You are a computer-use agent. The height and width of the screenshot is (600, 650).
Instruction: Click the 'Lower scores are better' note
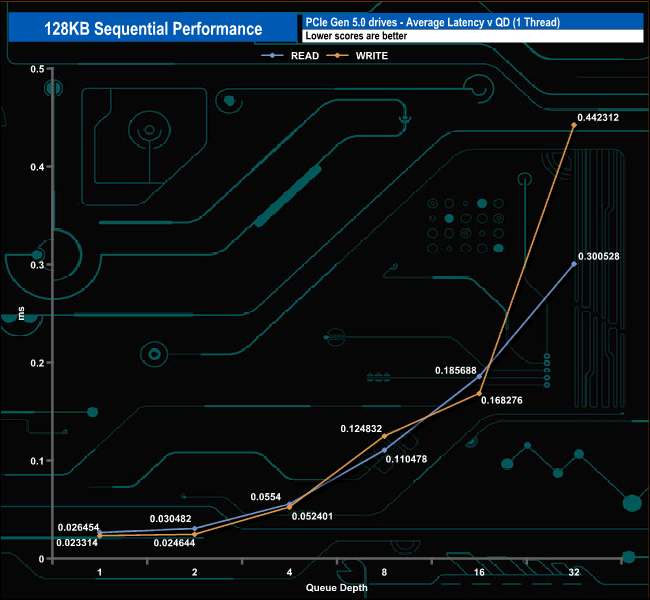coord(356,36)
